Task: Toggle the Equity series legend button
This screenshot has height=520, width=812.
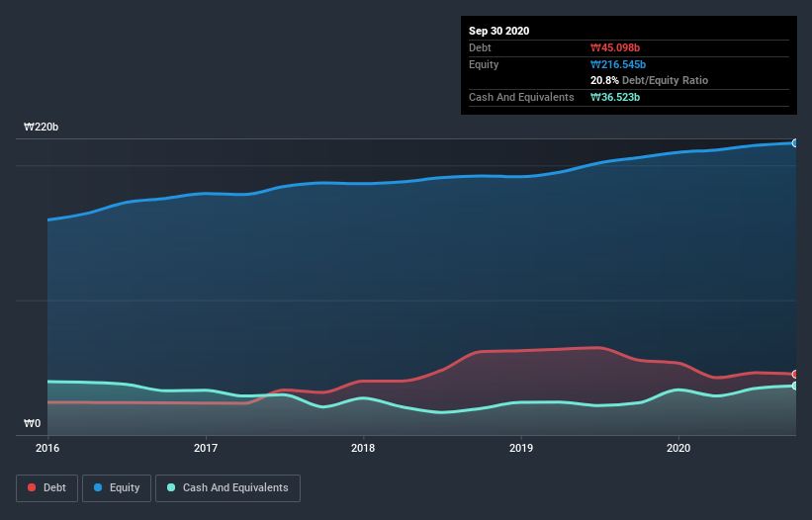Action: pyautogui.click(x=117, y=488)
